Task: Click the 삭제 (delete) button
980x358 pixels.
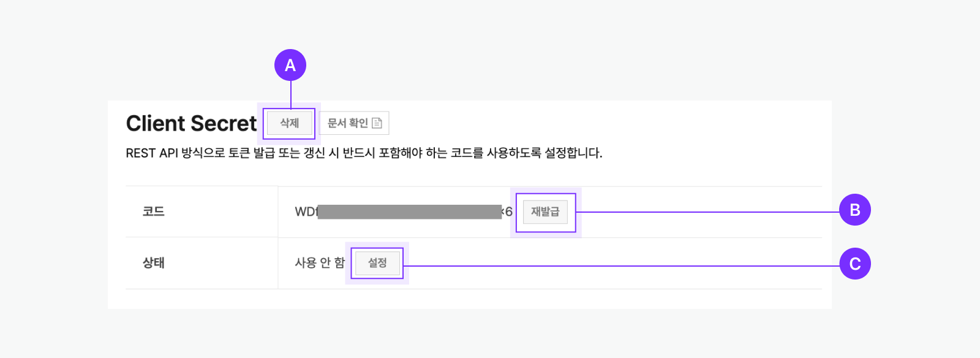Action: click(x=289, y=123)
